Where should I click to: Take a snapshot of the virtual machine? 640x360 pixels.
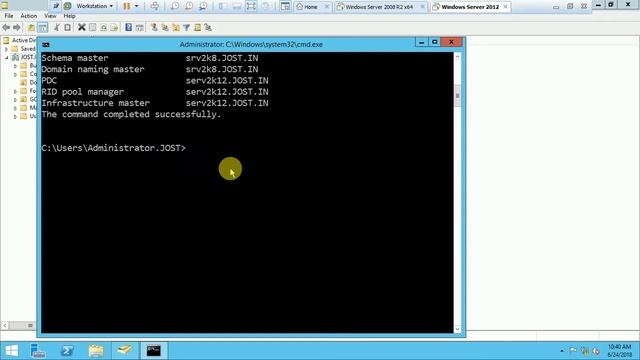(175, 6)
